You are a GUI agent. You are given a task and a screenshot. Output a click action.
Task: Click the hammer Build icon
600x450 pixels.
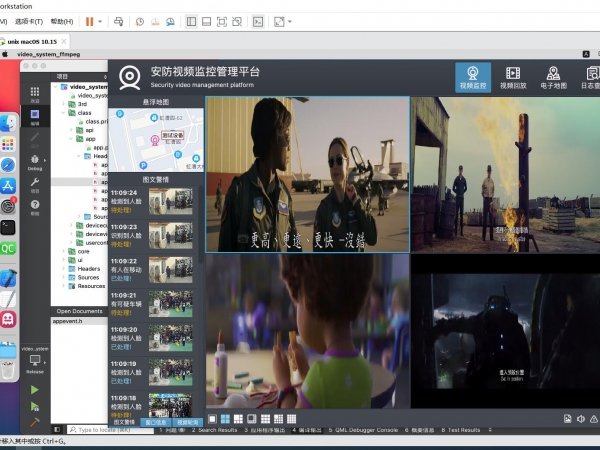click(36, 422)
